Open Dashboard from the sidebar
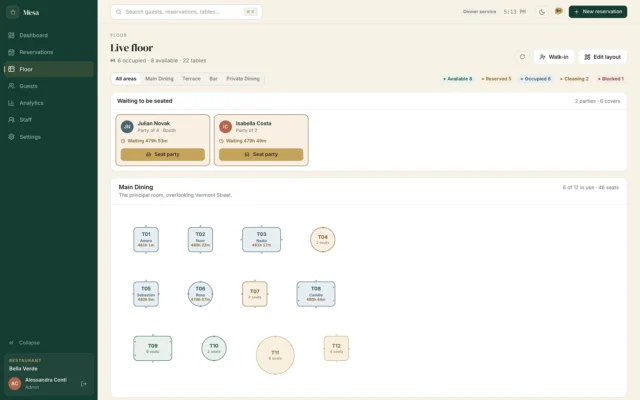Screen dimensions: 640x400 pyautogui.click(x=49, y=35)
